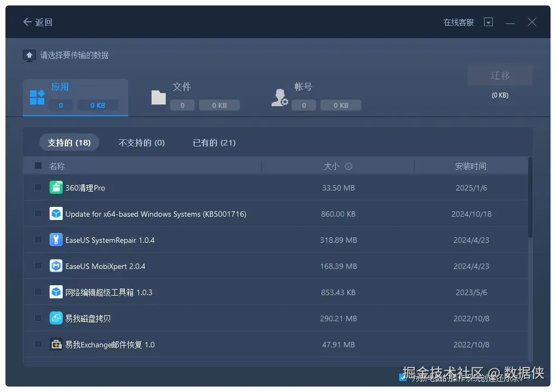Toggle the select-all checkbox next to 名称
The height and width of the screenshot is (392, 556).
38,166
